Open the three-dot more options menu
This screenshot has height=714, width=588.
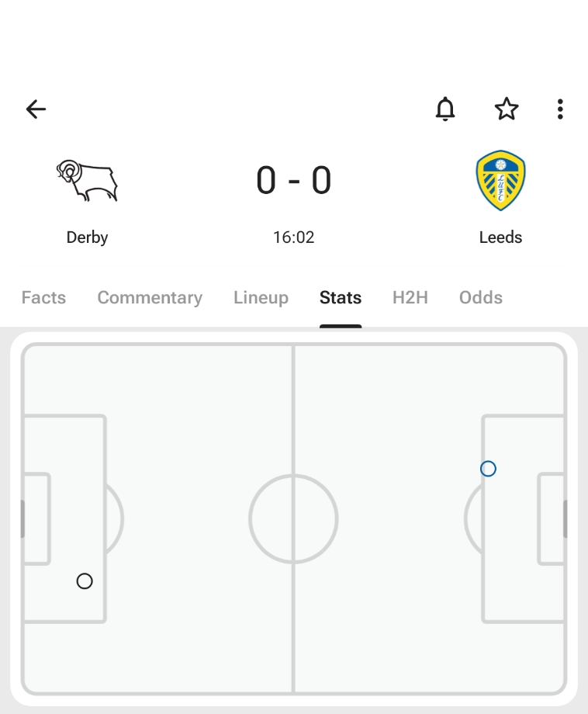tap(560, 109)
